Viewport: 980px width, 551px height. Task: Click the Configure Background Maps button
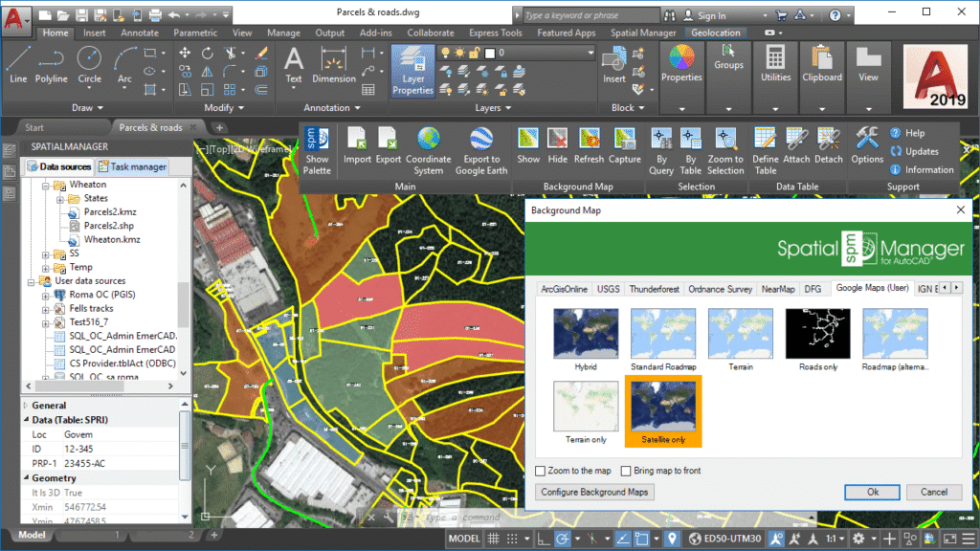594,492
